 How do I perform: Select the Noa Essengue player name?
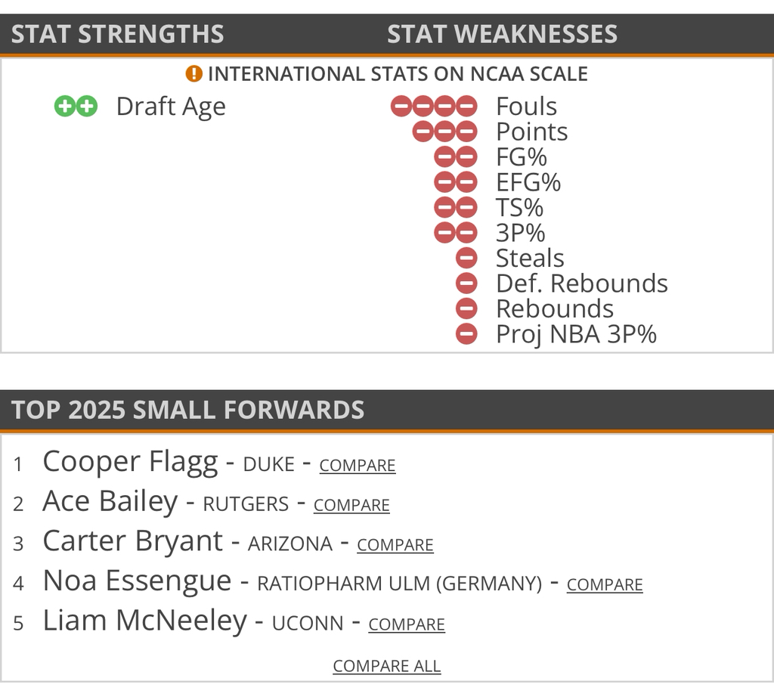(x=137, y=581)
